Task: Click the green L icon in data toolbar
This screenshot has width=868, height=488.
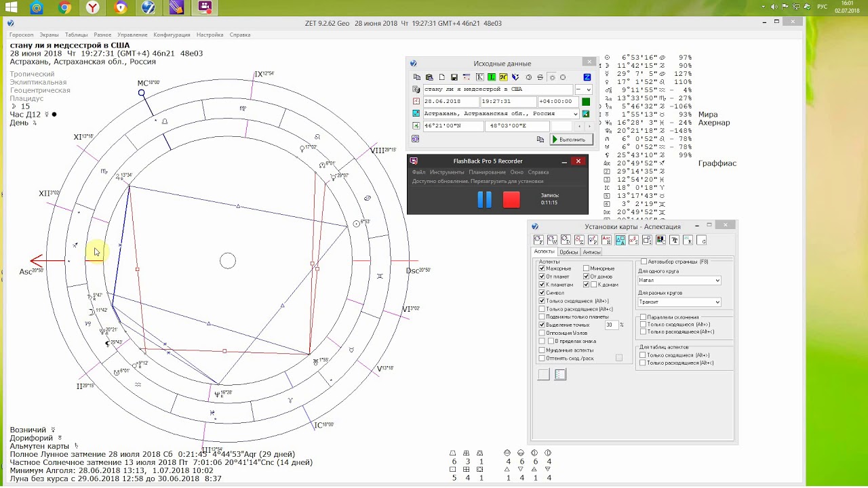Action: (x=492, y=77)
